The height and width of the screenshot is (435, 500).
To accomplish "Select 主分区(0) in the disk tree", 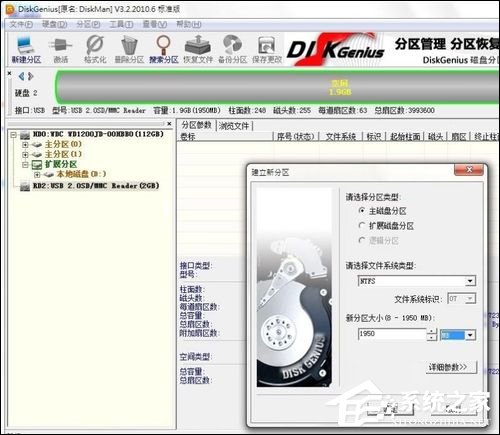I will [x=63, y=144].
